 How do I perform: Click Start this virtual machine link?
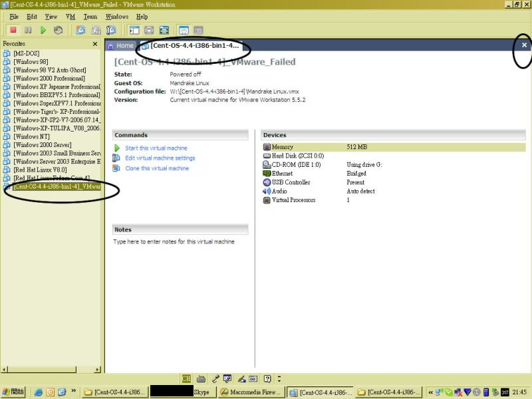pyautogui.click(x=156, y=148)
